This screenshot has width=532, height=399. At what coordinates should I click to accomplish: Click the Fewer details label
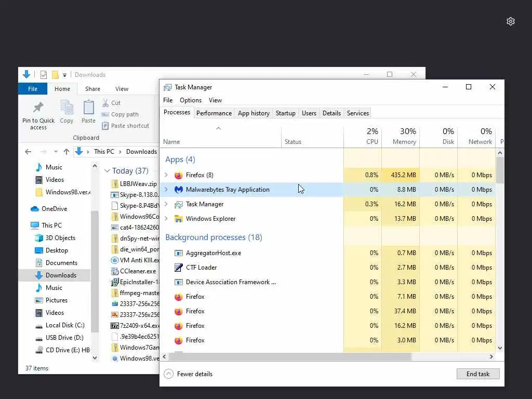[x=195, y=374]
